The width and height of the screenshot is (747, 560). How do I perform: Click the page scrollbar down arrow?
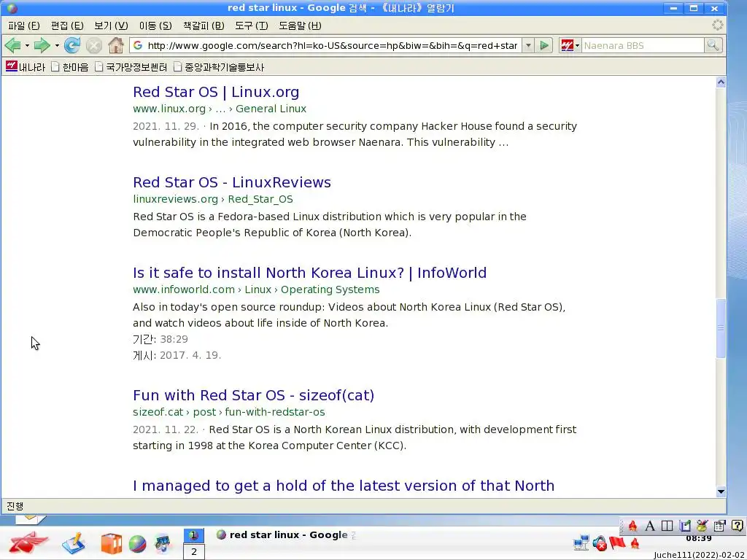coord(721,491)
